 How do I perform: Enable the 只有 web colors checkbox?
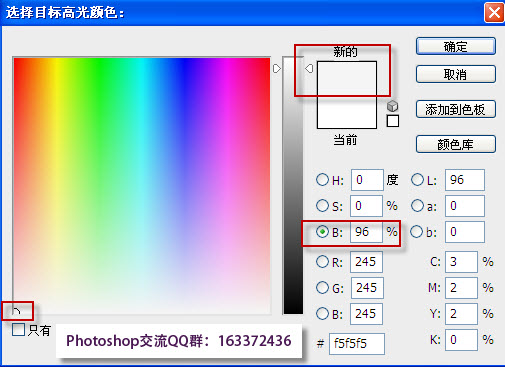pos(18,330)
